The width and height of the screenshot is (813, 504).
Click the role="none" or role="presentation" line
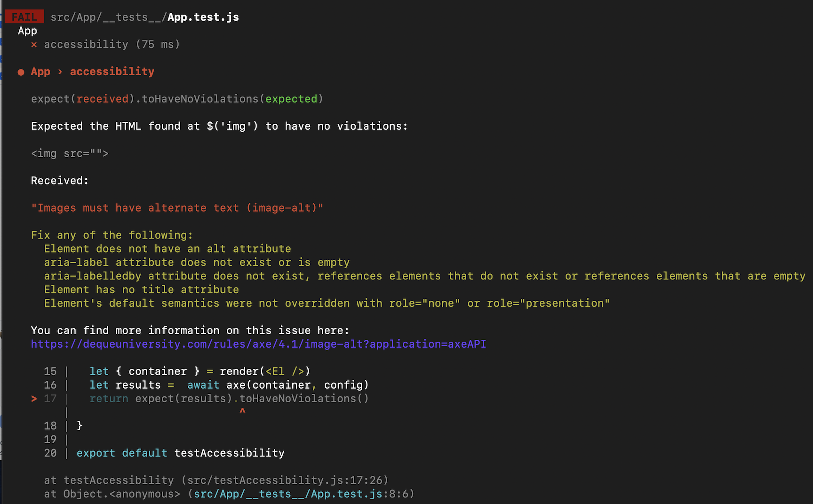(x=327, y=303)
